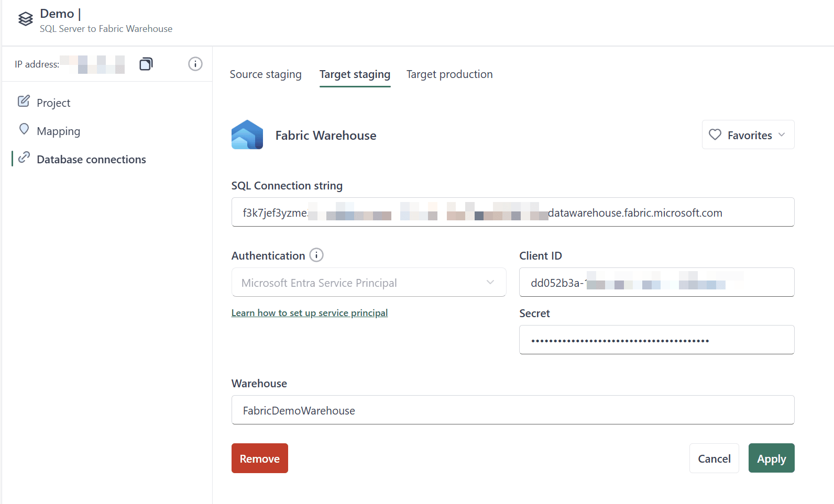
Task: Click the Project pencil edit icon
Action: tap(24, 102)
